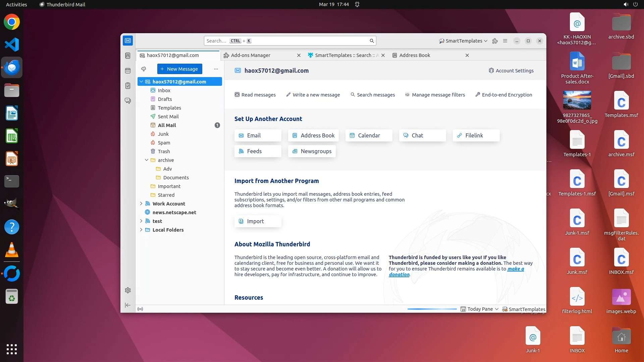Open the Chat space icon
Image resolution: width=644 pixels, height=362 pixels.
(128, 101)
